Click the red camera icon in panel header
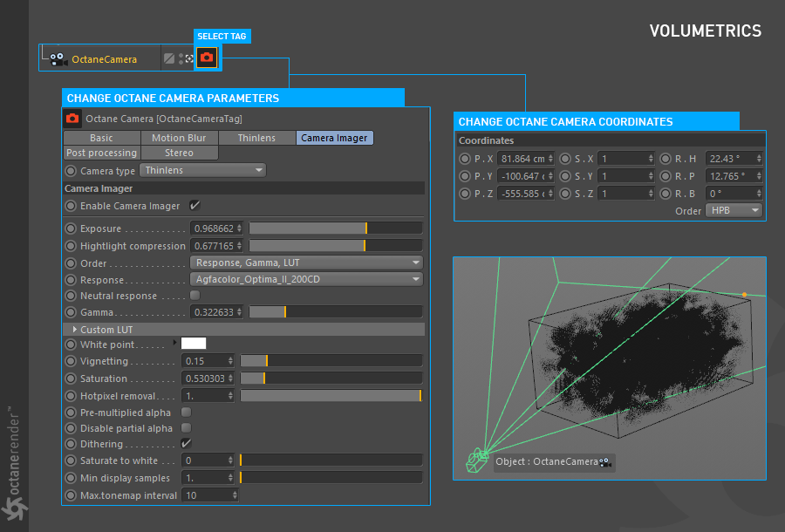 point(72,119)
